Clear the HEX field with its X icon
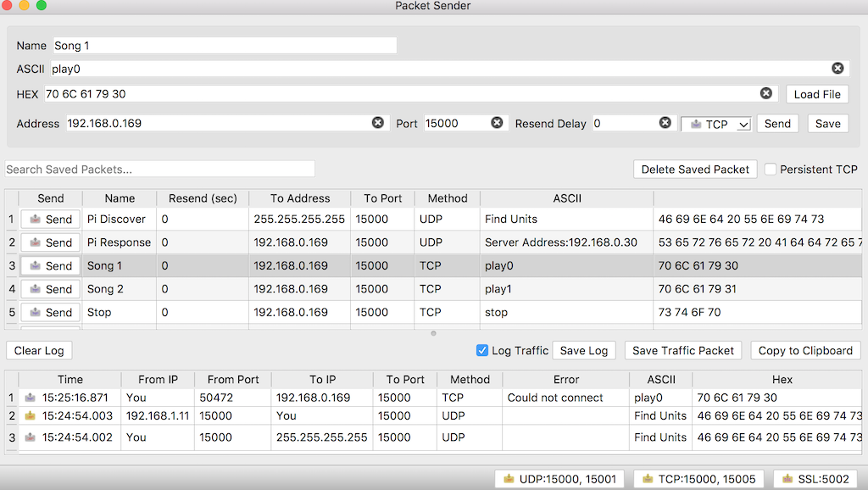 tap(765, 93)
